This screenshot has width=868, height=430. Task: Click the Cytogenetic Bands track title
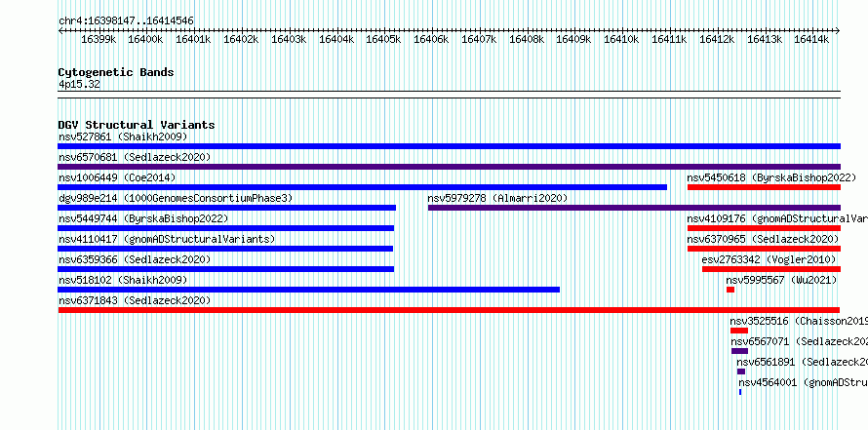pyautogui.click(x=116, y=72)
